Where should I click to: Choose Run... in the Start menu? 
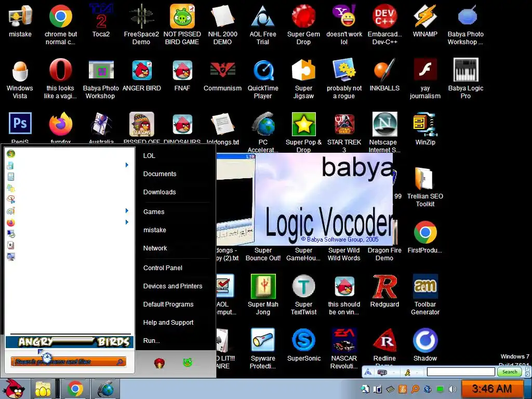151,341
